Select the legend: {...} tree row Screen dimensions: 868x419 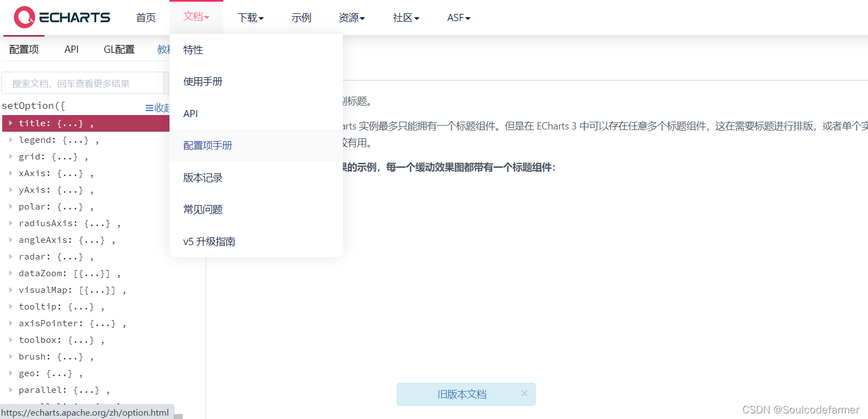[86, 140]
